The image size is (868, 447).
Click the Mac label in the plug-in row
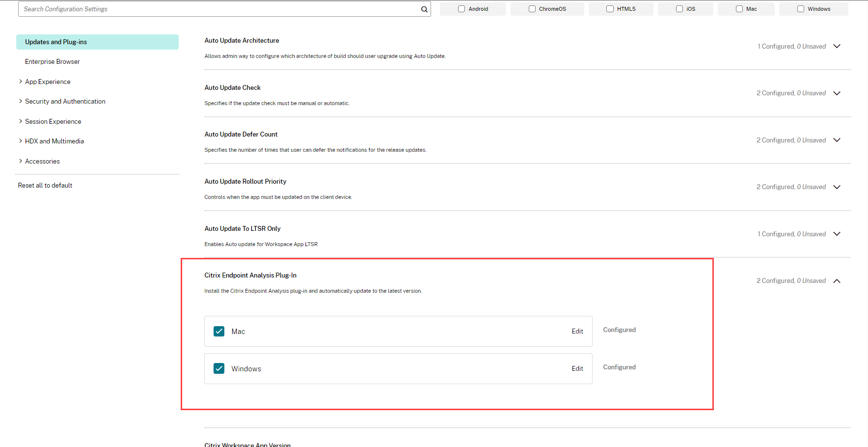coord(238,332)
